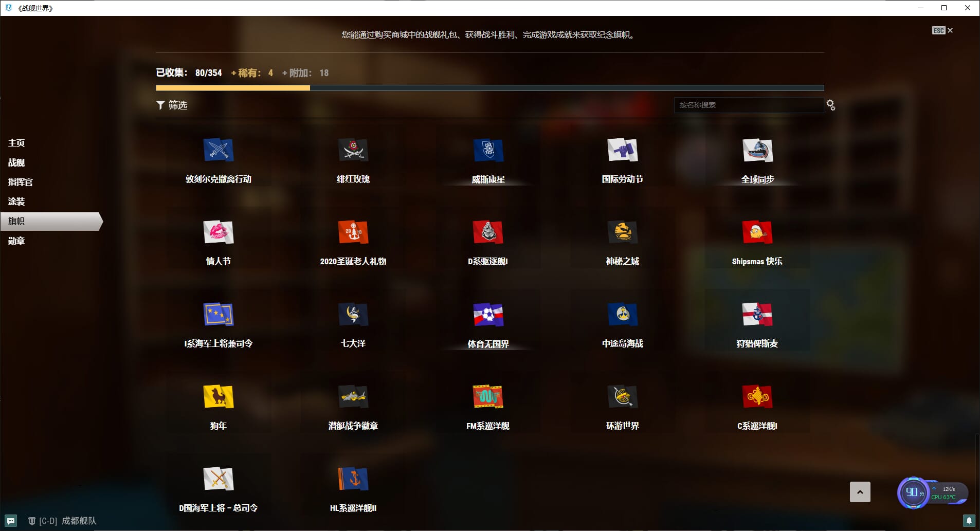Click the 按名称搜索 search field
The width and height of the screenshot is (980, 531).
(x=748, y=105)
